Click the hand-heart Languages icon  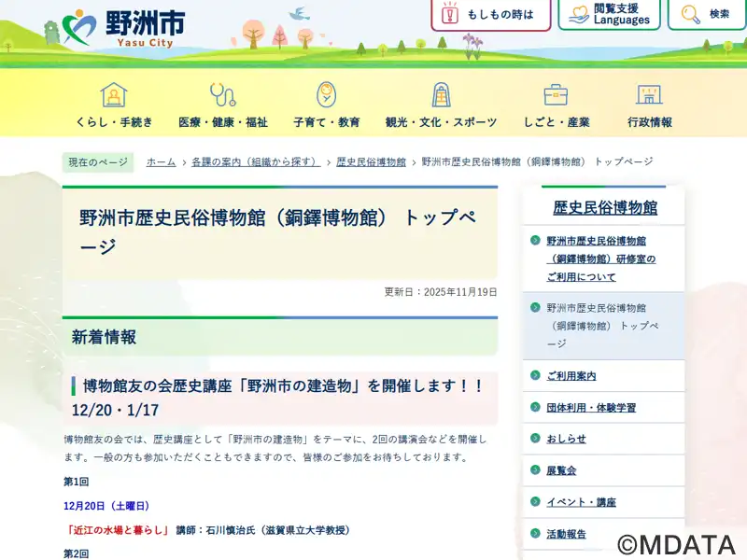[x=578, y=14]
